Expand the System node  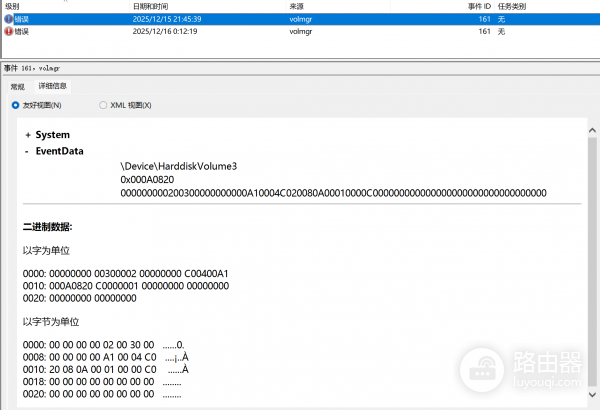[x=28, y=134]
